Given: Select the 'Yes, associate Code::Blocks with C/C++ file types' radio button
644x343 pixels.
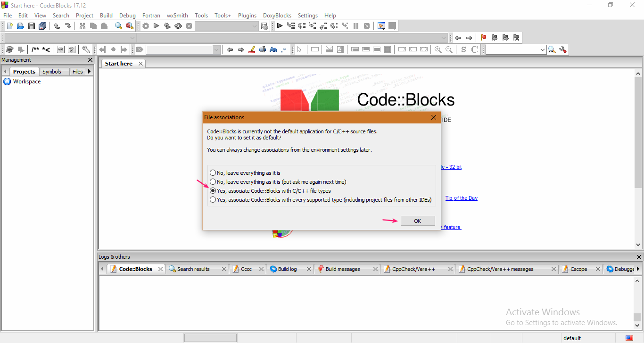Looking at the screenshot, I should (213, 190).
